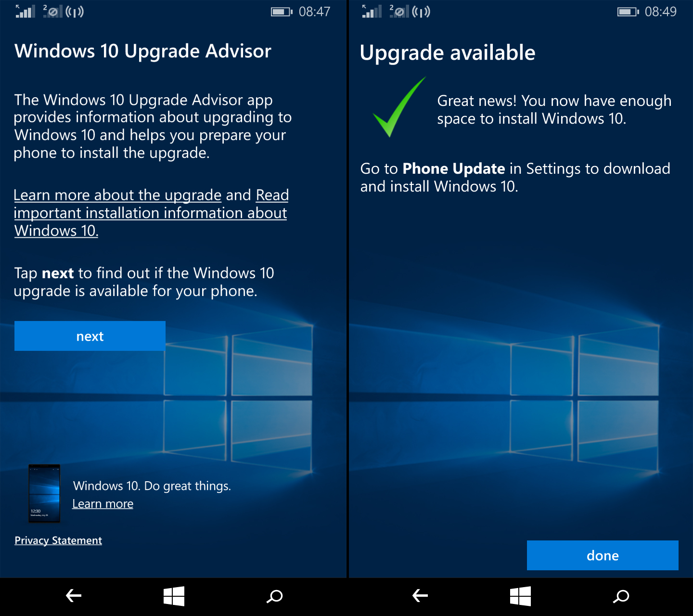Click the battery icon on the right screen

pos(626,12)
